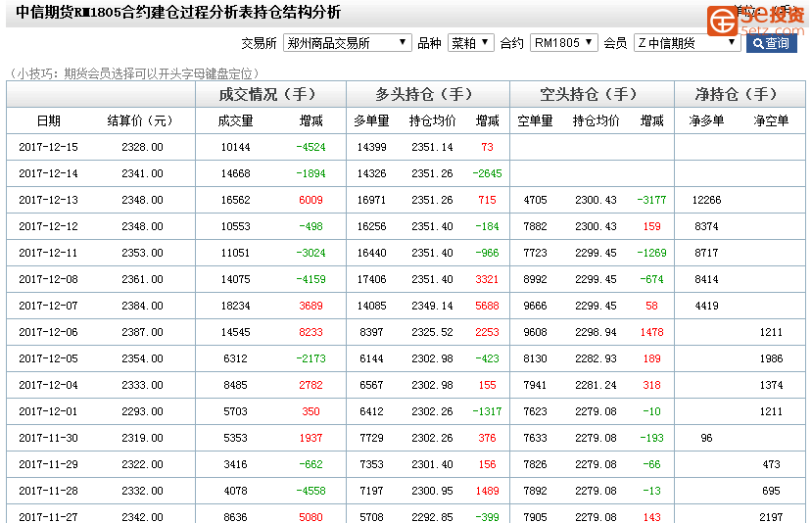Click volume value 3416
The height and width of the screenshot is (523, 812).
click(236, 464)
